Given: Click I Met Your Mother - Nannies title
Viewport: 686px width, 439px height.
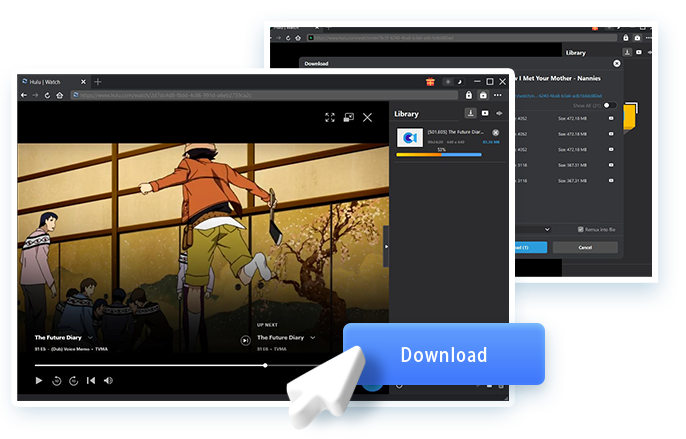Looking at the screenshot, I should (x=559, y=78).
